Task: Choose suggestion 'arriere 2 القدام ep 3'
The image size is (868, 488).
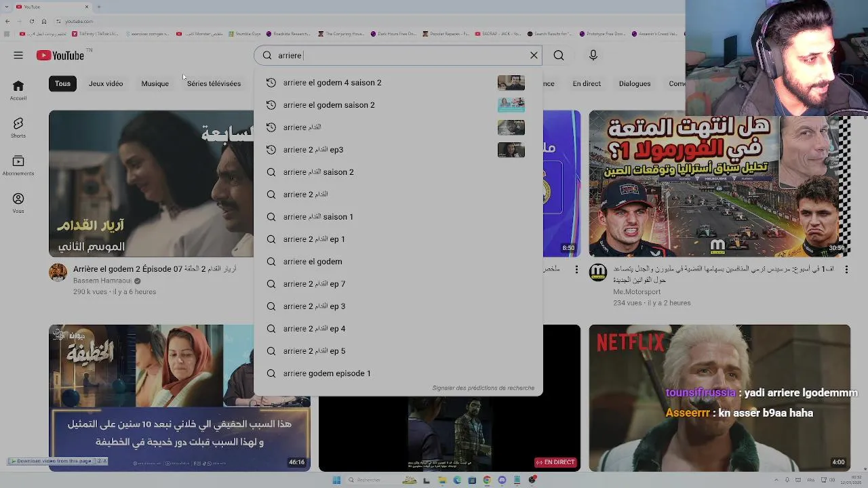Action: point(398,306)
